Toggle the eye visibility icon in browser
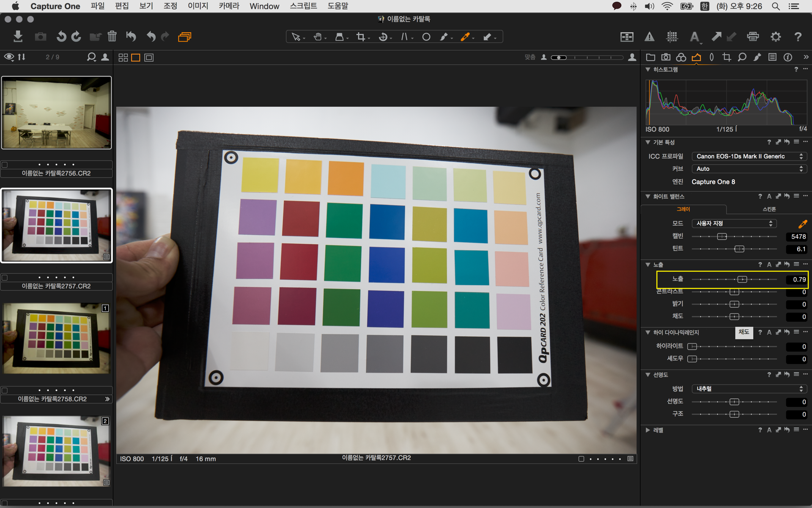The width and height of the screenshot is (812, 508). [9, 57]
